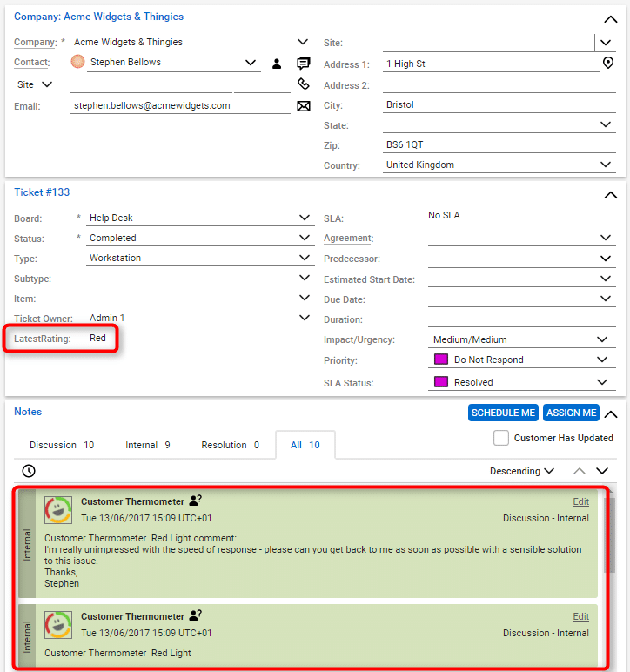Open the Agreement dropdown
The width and height of the screenshot is (630, 672).
click(x=606, y=238)
